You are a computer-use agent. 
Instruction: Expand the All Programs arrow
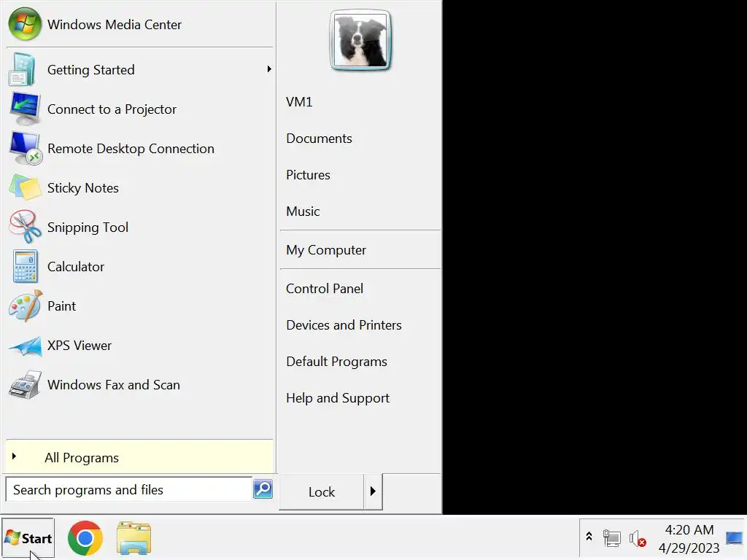point(15,456)
